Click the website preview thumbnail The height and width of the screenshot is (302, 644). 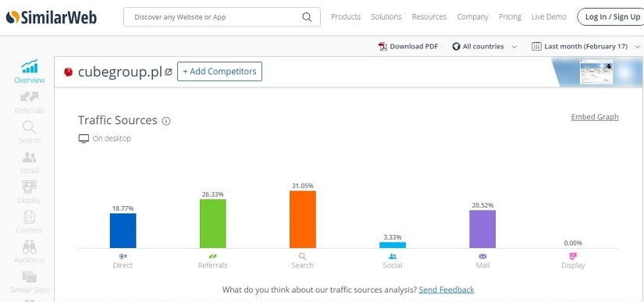(596, 72)
